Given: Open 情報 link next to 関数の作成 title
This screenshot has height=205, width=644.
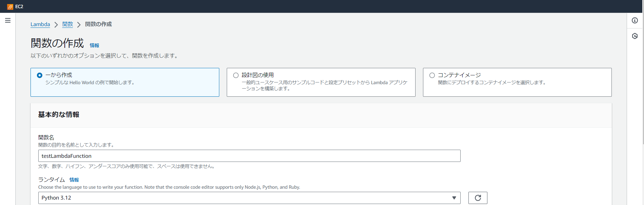Looking at the screenshot, I should [x=94, y=45].
